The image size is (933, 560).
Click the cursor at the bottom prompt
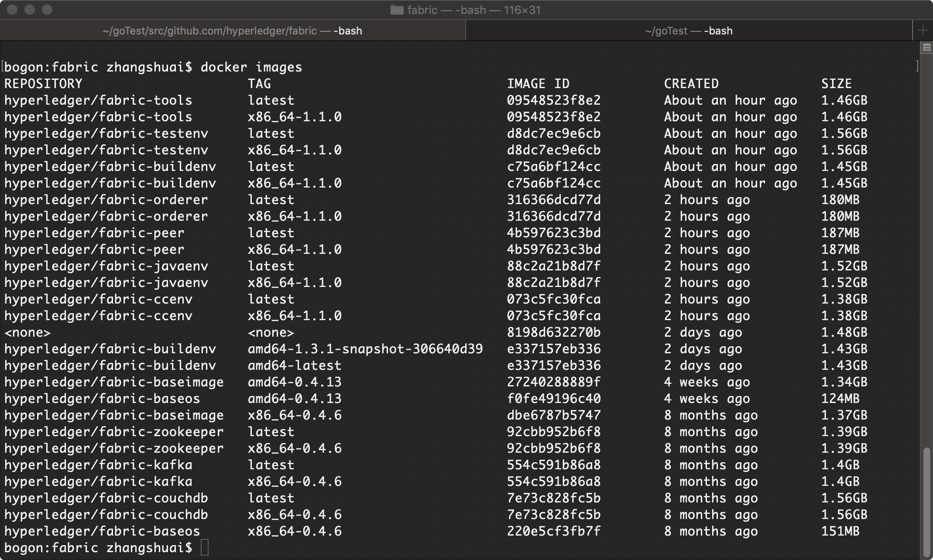(x=205, y=548)
